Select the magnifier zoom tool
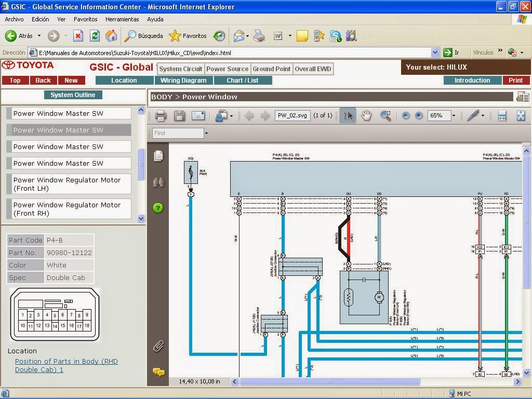 pyautogui.click(x=385, y=116)
